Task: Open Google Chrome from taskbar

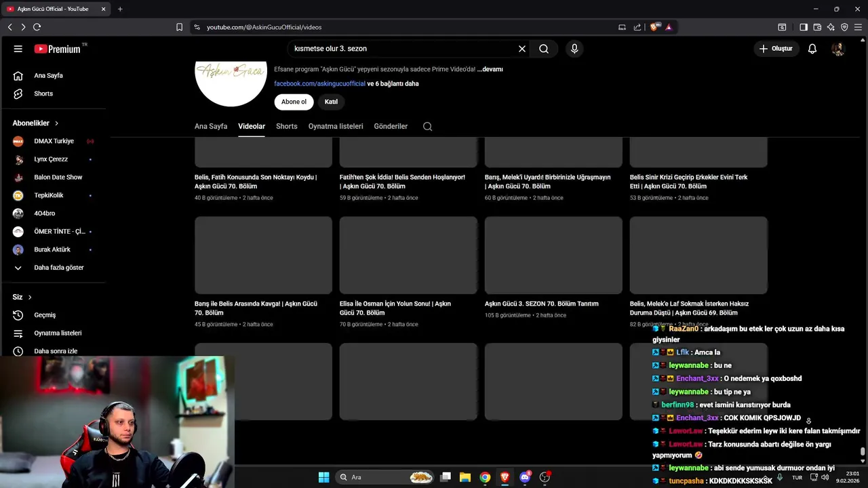Action: tap(485, 477)
